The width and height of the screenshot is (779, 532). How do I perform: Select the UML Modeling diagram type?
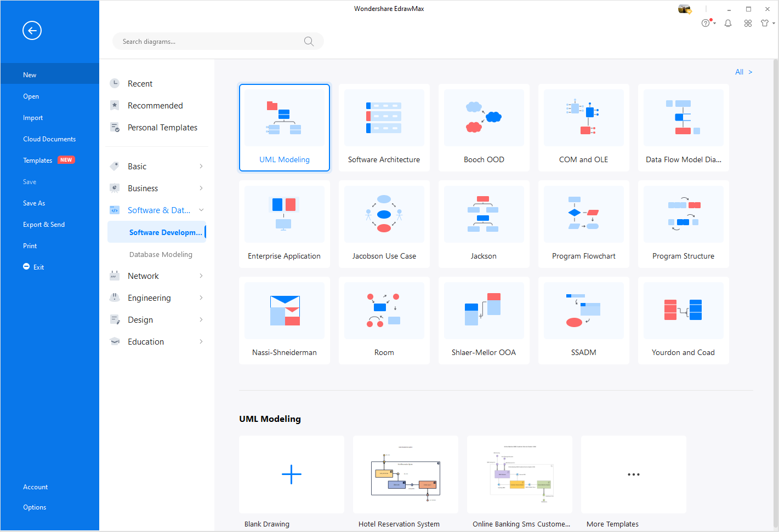coord(285,128)
